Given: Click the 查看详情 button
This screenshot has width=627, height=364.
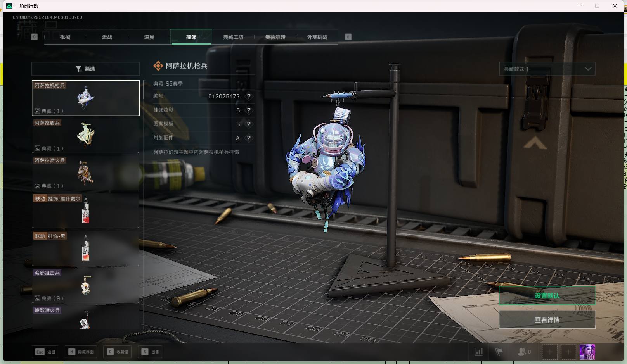Looking at the screenshot, I should click(x=547, y=320).
